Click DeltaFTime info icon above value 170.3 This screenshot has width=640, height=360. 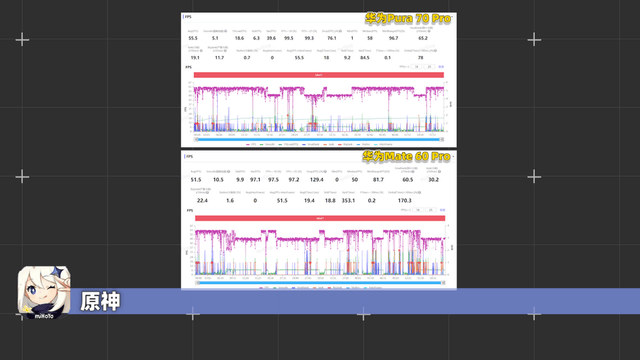419,192
